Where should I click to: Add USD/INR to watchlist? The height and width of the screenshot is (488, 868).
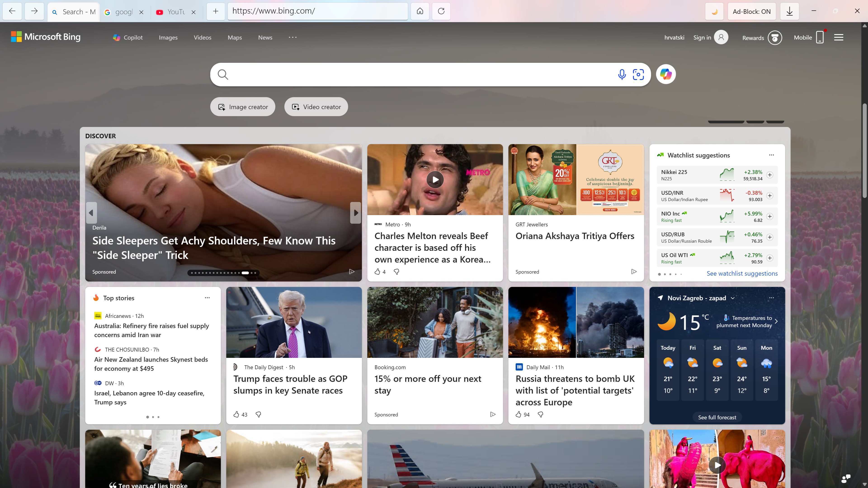[x=770, y=196]
